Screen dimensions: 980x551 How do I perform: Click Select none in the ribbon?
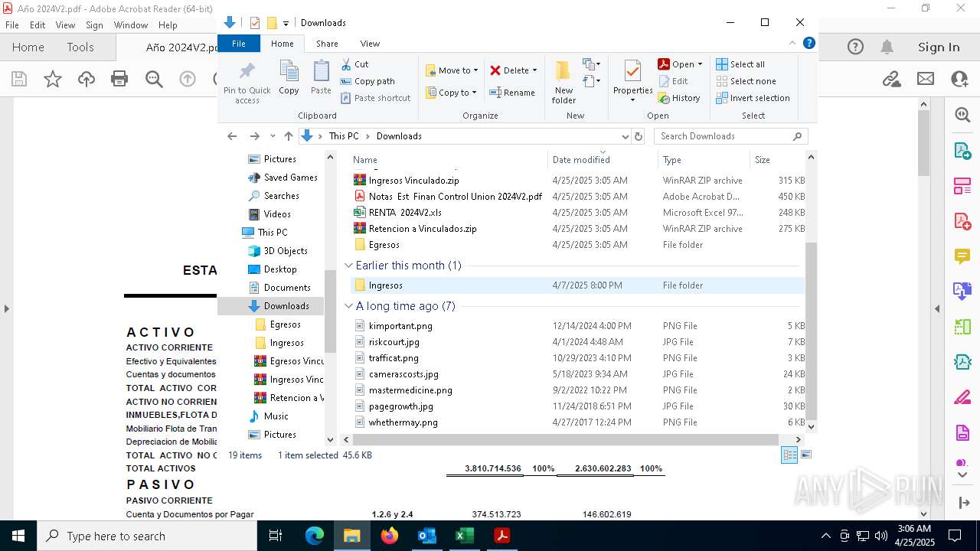point(746,81)
